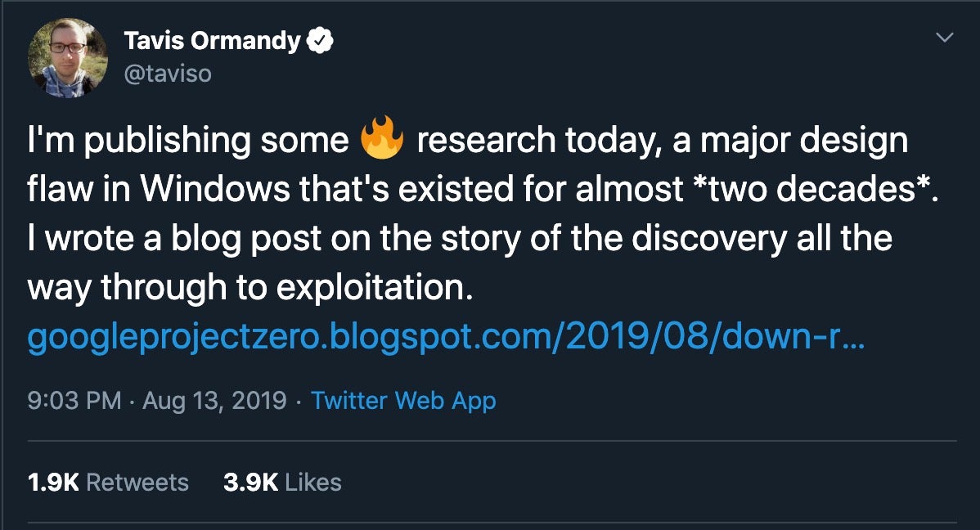Open the @taviso handle link
This screenshot has width=980, height=530.
[168, 74]
